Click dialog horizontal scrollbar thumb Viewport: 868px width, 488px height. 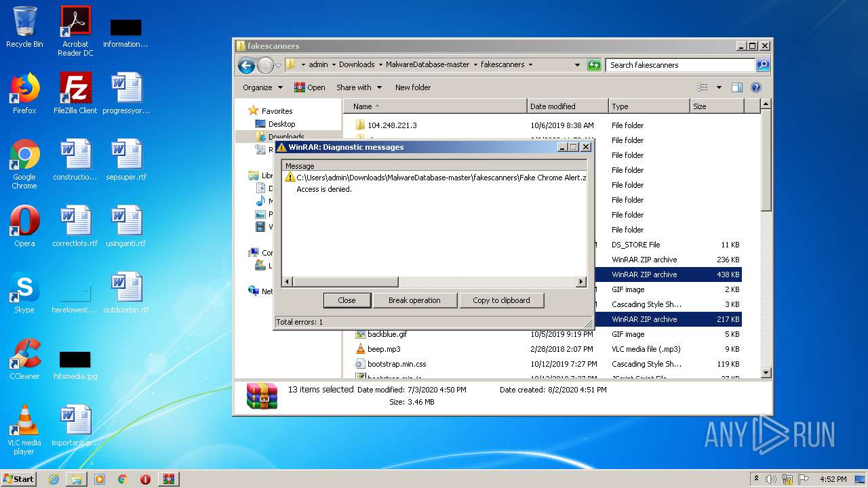click(x=345, y=282)
